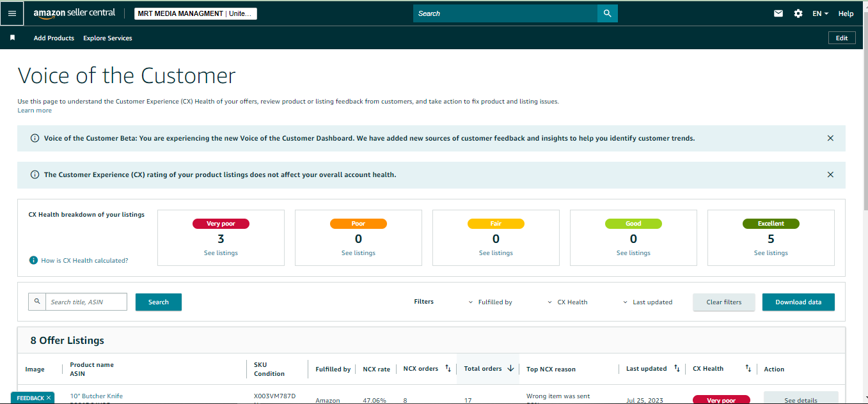This screenshot has width=868, height=404.
Task: Click the Top NCX reason column header
Action: 551,369
